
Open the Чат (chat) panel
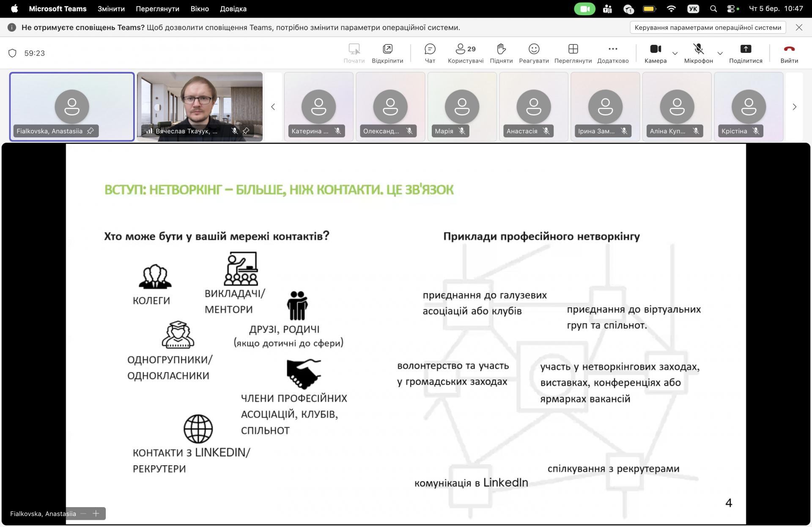(430, 53)
